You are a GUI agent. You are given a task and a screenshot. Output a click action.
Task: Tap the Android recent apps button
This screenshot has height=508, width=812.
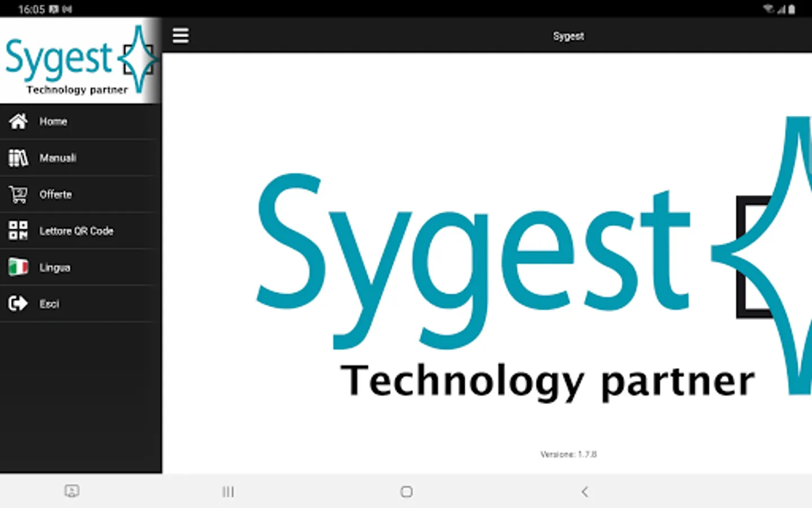pos(228,492)
